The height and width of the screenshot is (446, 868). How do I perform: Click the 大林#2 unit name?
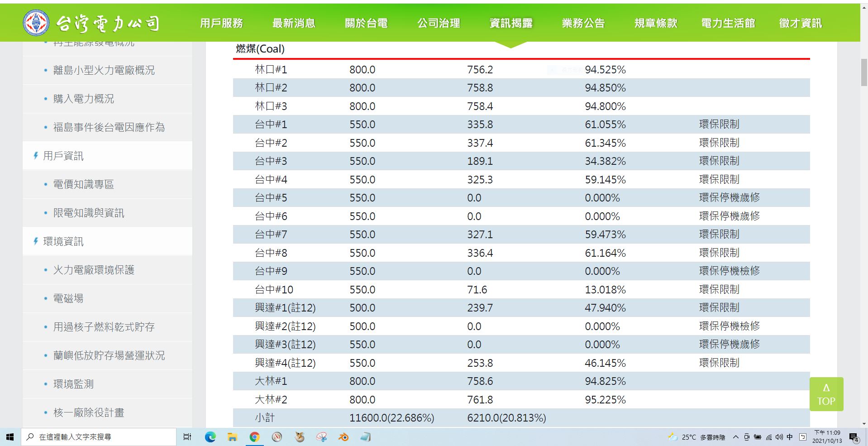coord(271,399)
